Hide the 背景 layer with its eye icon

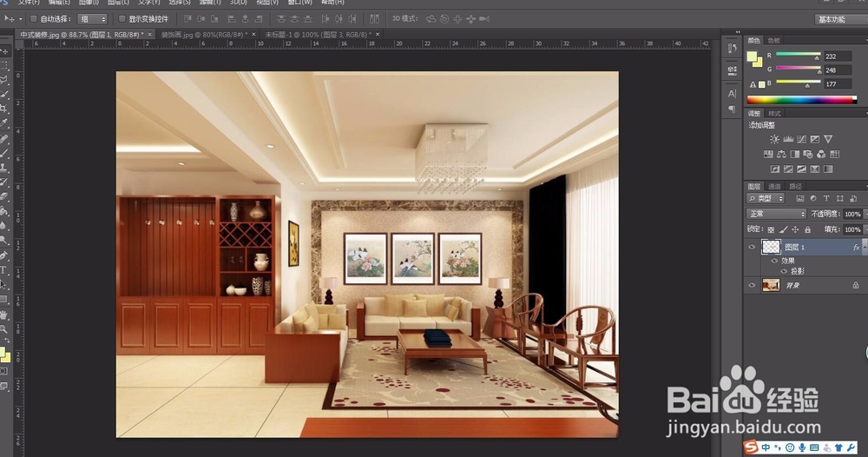click(752, 285)
